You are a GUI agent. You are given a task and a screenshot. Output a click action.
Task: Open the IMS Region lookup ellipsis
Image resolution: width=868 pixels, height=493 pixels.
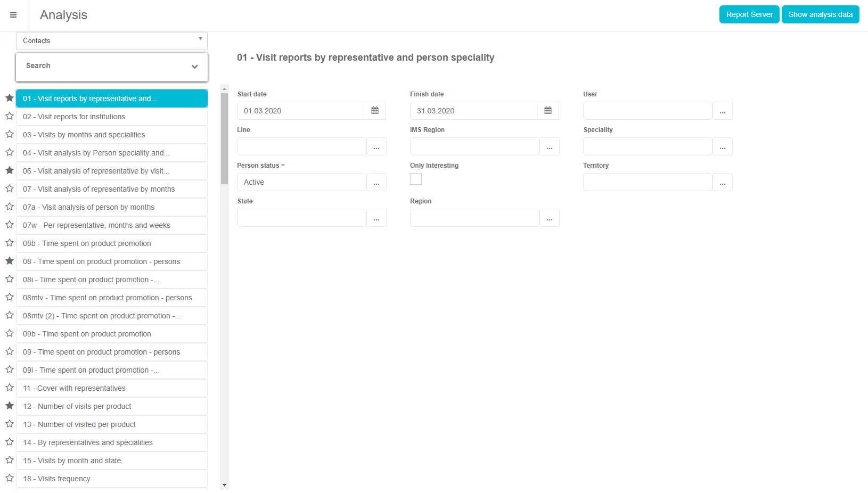549,146
